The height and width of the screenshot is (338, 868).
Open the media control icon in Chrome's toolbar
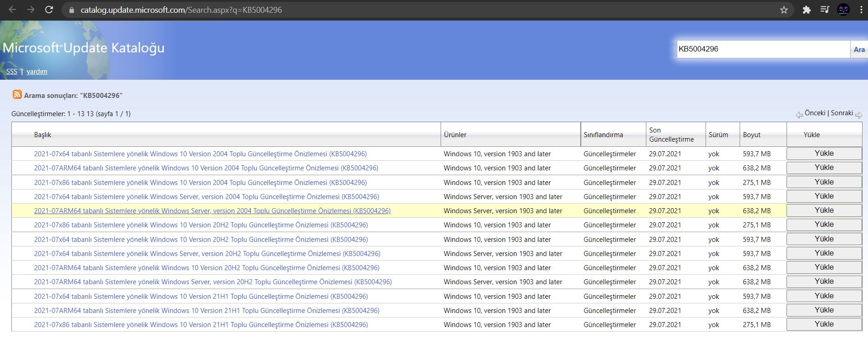[x=825, y=10]
